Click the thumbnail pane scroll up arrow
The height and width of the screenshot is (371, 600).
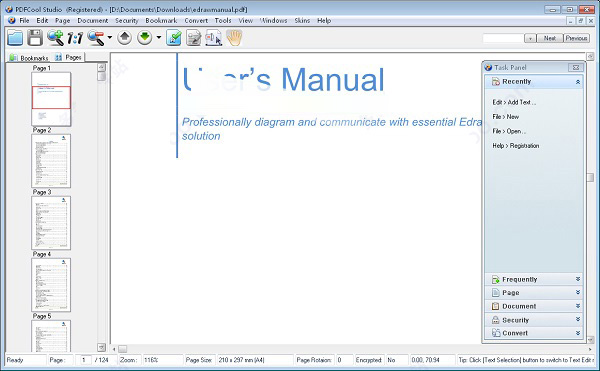click(x=101, y=67)
